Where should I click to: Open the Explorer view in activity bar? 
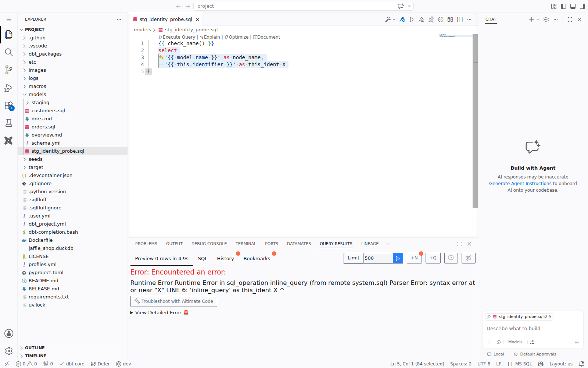tap(9, 35)
